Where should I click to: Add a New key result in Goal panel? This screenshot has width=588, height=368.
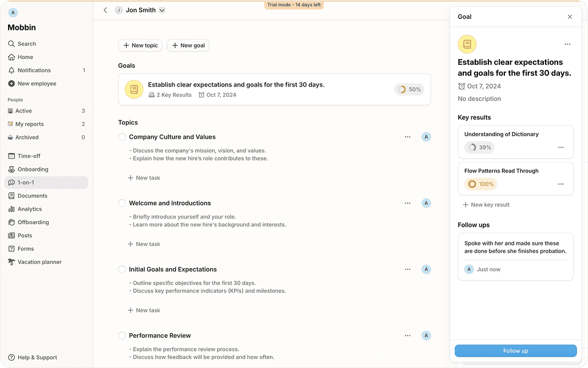tap(486, 205)
